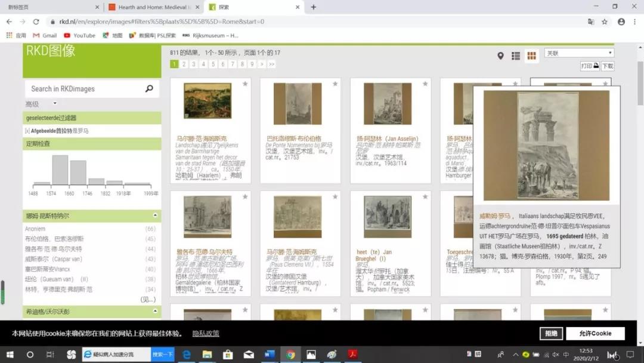Bookmark this page with the star icon
This screenshot has width=644, height=363.
click(x=605, y=21)
